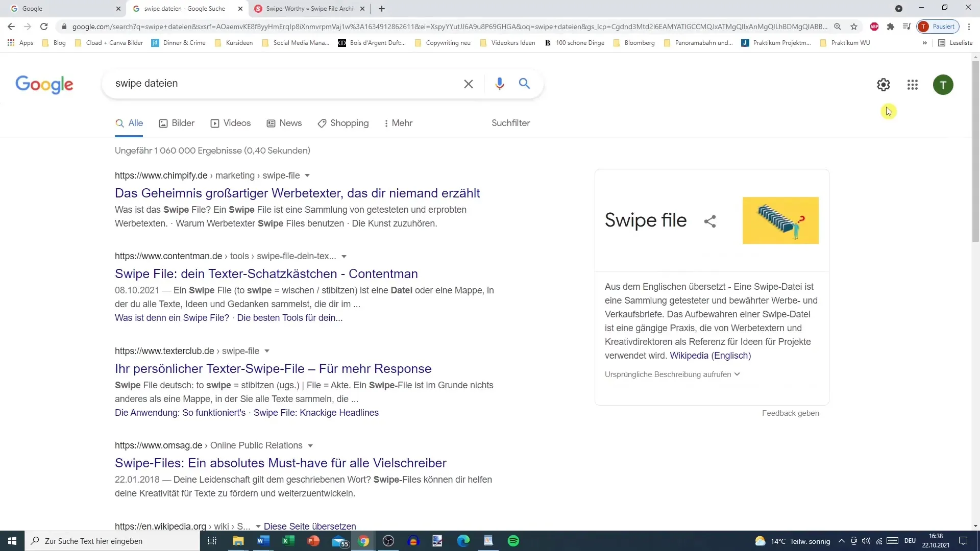Reload the page with the refresh icon

(44, 27)
